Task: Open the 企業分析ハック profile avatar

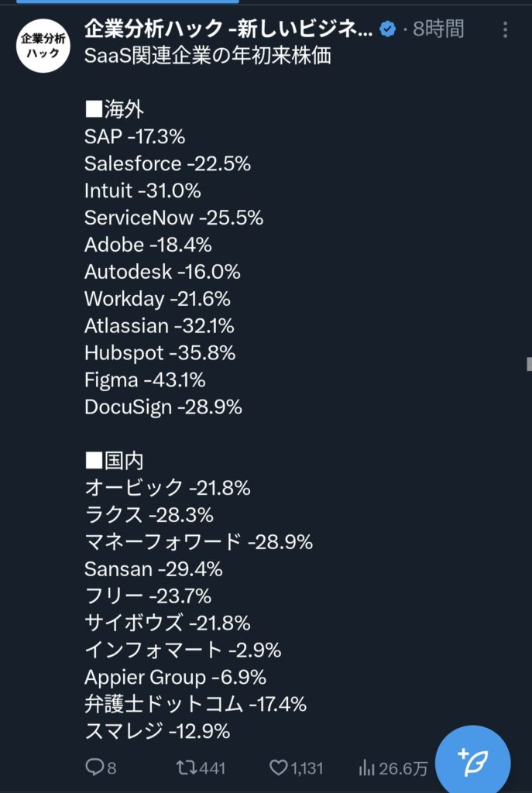Action: pos(44,46)
